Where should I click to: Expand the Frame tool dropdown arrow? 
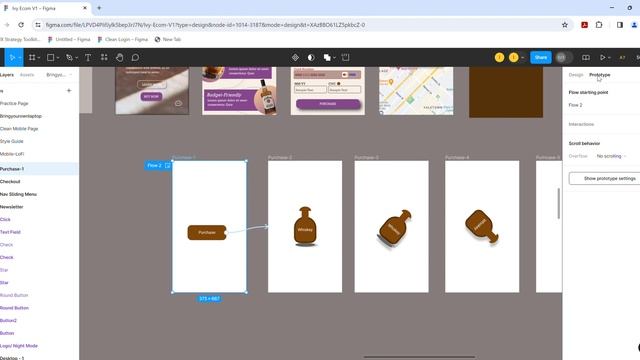39,58
